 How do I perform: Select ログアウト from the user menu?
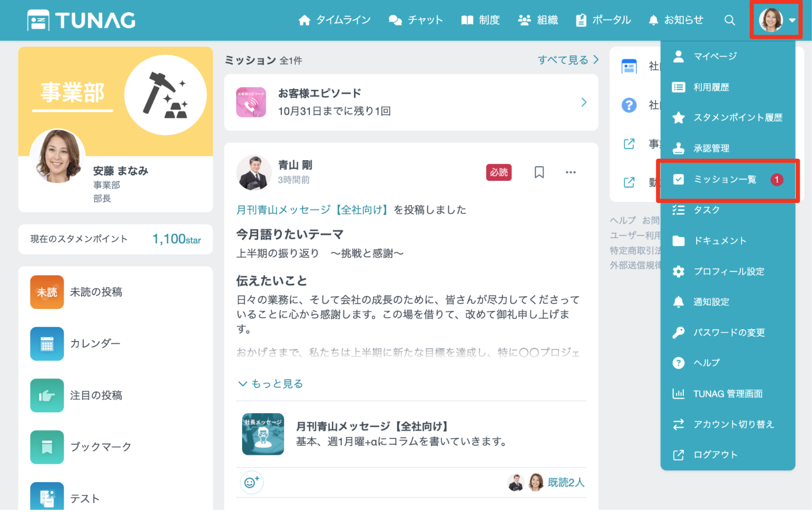715,455
